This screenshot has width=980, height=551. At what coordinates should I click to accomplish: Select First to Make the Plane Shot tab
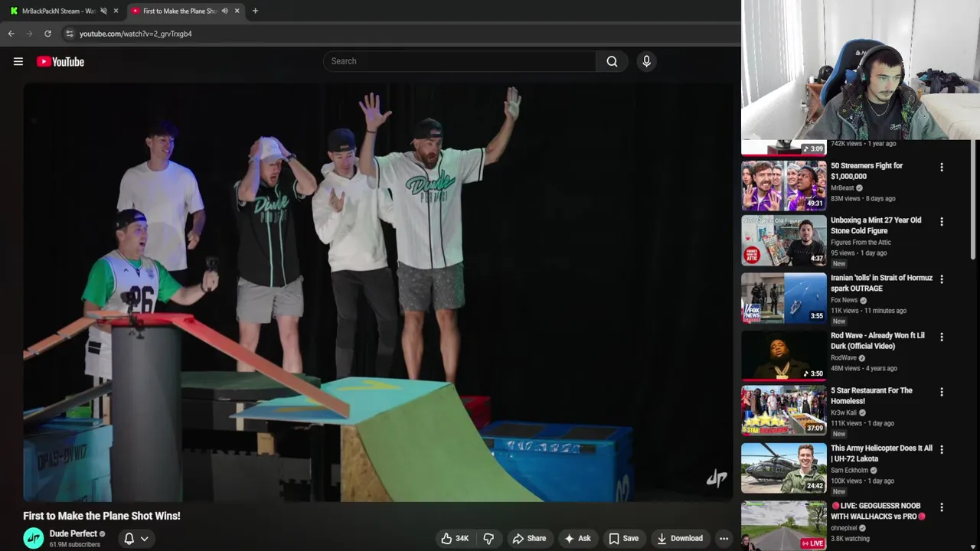(180, 11)
